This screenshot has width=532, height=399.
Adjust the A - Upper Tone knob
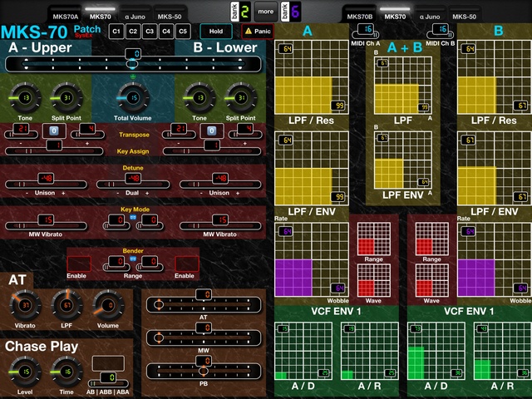(25, 98)
